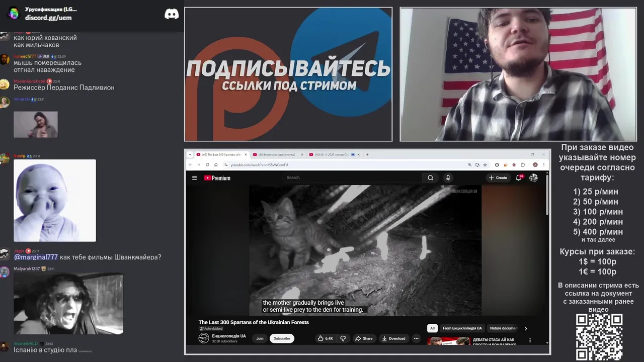Open the YouTube account avatar menu
The width and height of the screenshot is (644, 362).
[x=533, y=177]
